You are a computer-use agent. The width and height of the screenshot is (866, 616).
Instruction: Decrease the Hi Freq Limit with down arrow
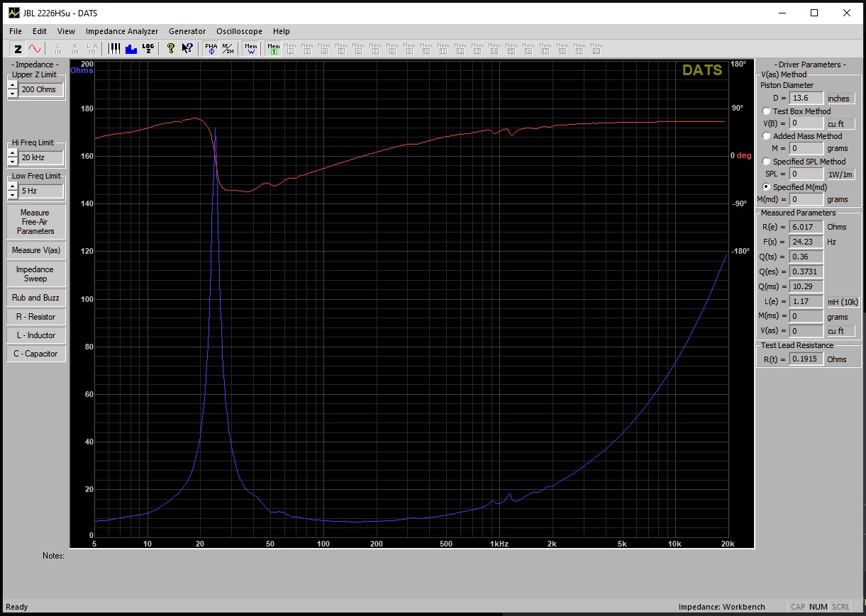pyautogui.click(x=12, y=162)
